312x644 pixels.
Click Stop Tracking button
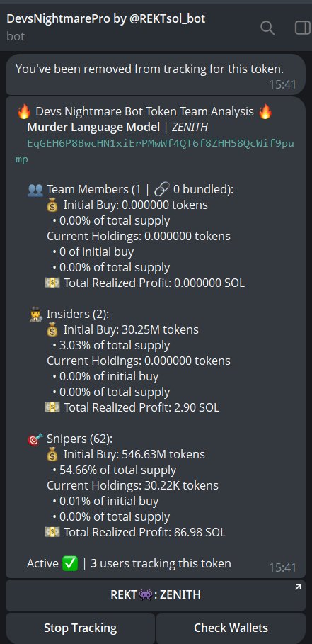[x=81, y=628]
